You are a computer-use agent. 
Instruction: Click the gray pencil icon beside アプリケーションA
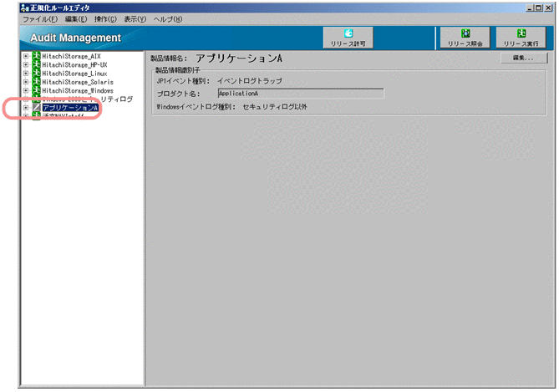pos(37,107)
